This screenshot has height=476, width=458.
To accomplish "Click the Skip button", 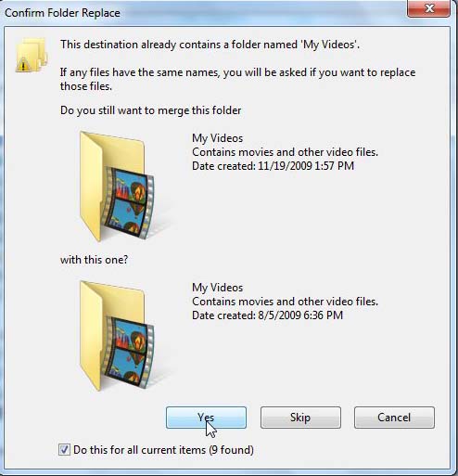I will 300,418.
